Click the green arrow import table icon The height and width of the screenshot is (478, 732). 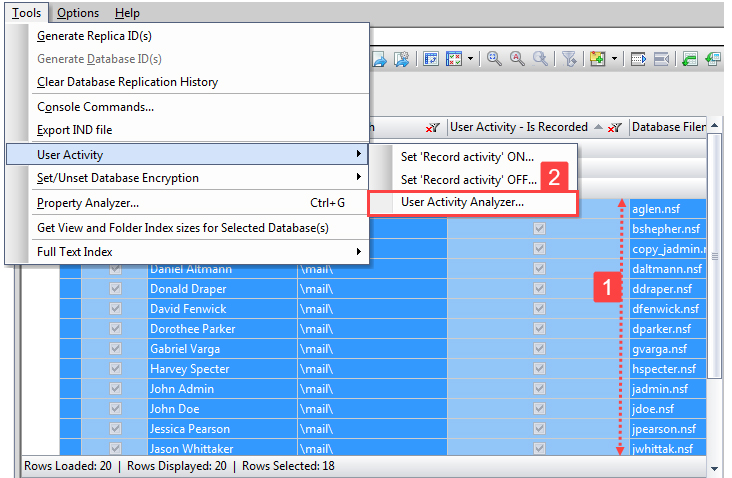coord(690,59)
